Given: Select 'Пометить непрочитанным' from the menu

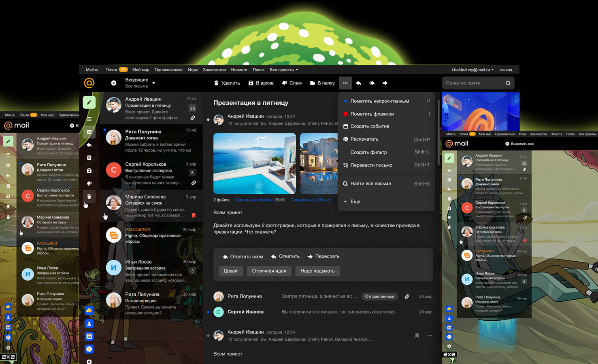Looking at the screenshot, I should (386, 101).
